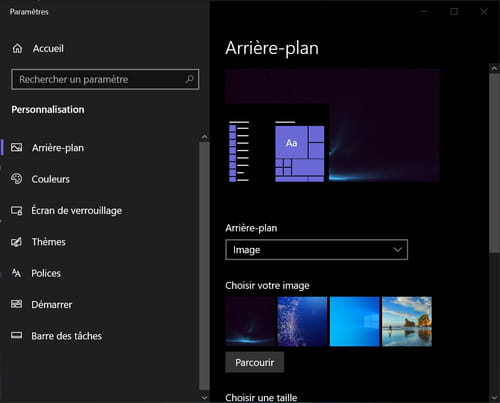Click the Accueil home icon
The height and width of the screenshot is (403, 500).
(17, 49)
